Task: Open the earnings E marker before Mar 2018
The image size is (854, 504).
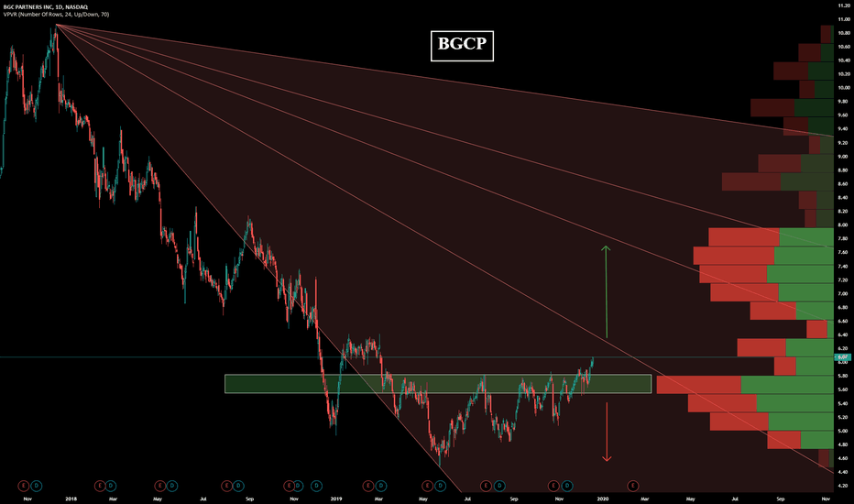Action: click(x=99, y=486)
